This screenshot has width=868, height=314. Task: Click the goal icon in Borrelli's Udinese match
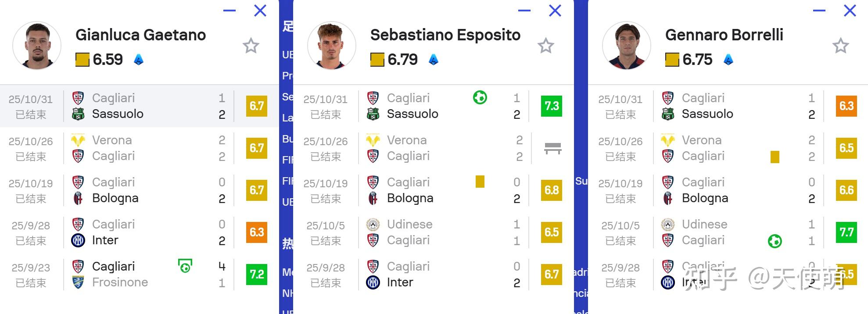coord(775,241)
